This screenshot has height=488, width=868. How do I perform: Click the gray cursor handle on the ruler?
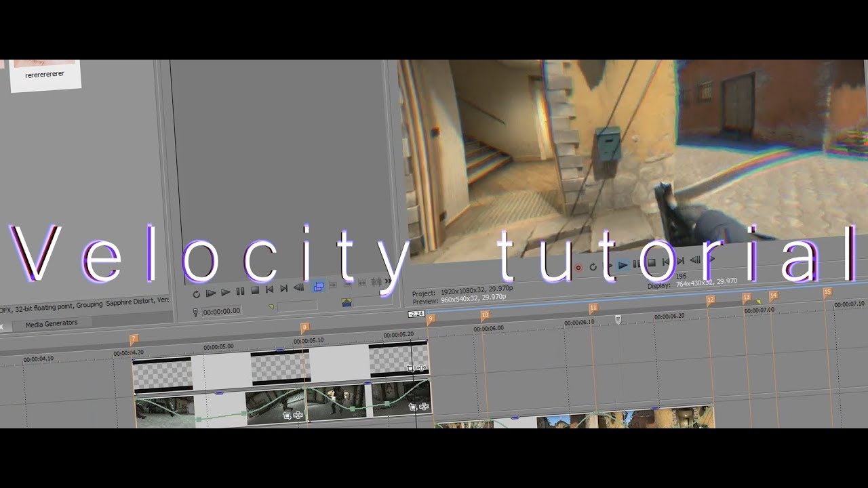coord(618,319)
